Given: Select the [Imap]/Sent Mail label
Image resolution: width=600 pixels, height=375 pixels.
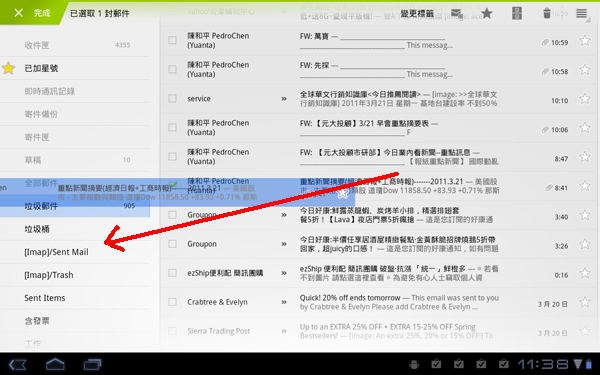Looking at the screenshot, I should 75,252.
